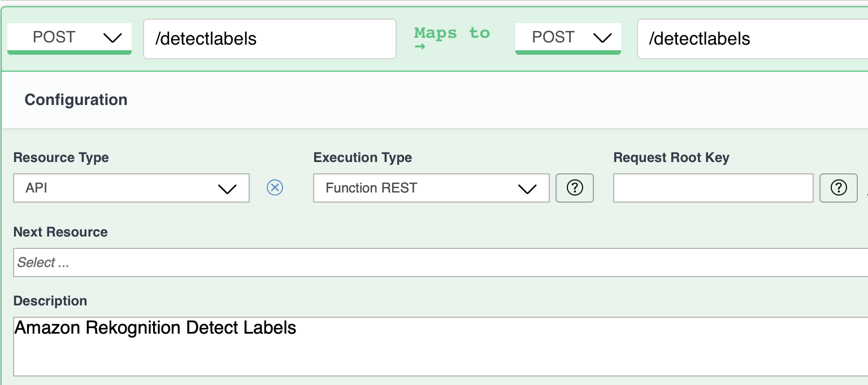Click the Configuration section heading

tap(76, 100)
